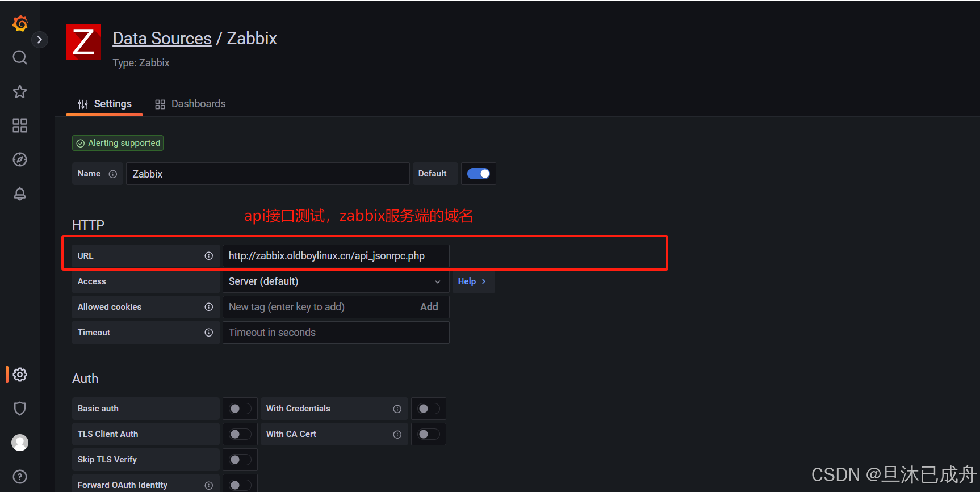Show info tooltip for URL field
This screenshot has width=980, height=492.
point(209,256)
